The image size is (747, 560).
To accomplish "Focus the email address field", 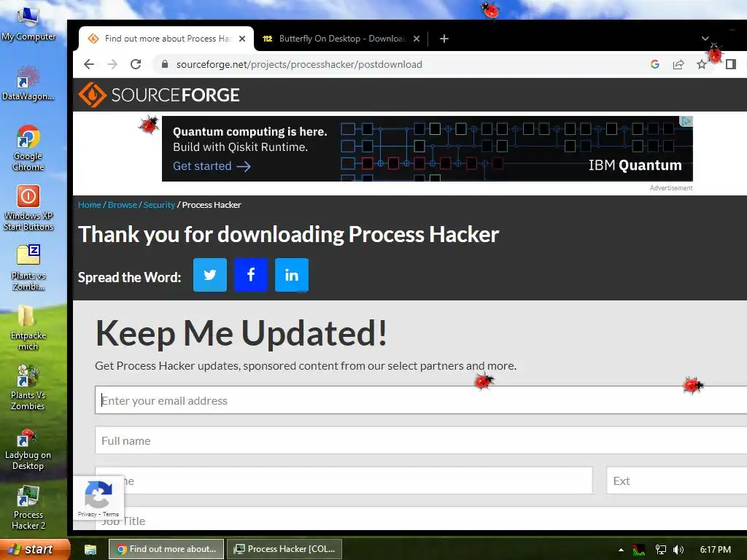I will (x=421, y=400).
